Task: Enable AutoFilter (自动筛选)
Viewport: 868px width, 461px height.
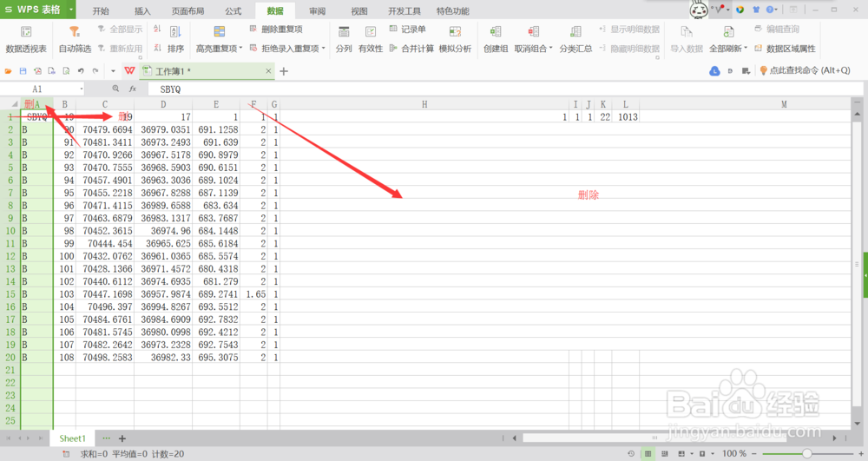Action: [x=75, y=39]
